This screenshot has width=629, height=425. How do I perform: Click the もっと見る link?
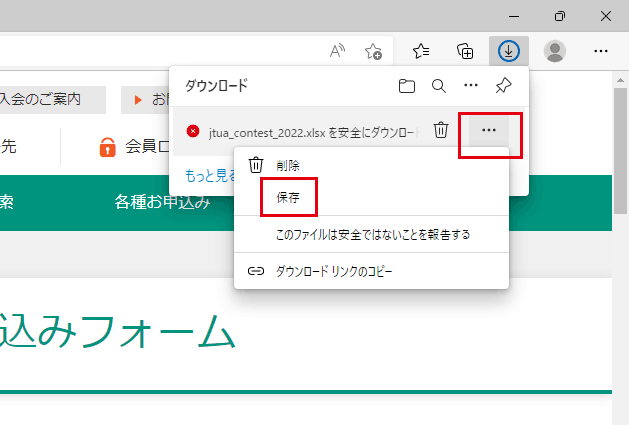tap(210, 175)
